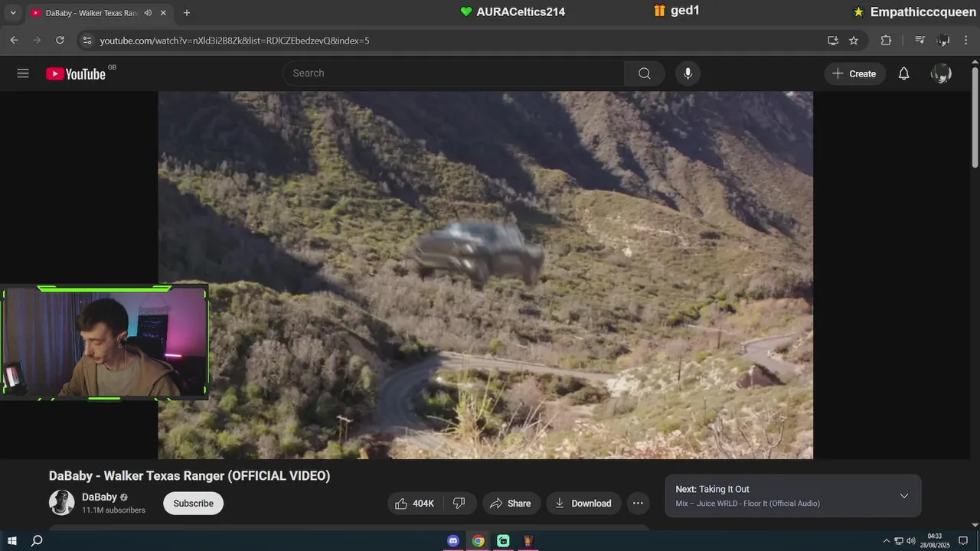
Task: Open Windows taskbar search
Action: tap(37, 541)
